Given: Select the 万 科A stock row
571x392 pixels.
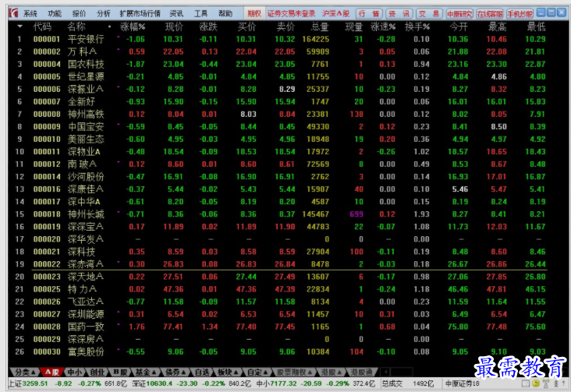Looking at the screenshot, I should point(280,51).
